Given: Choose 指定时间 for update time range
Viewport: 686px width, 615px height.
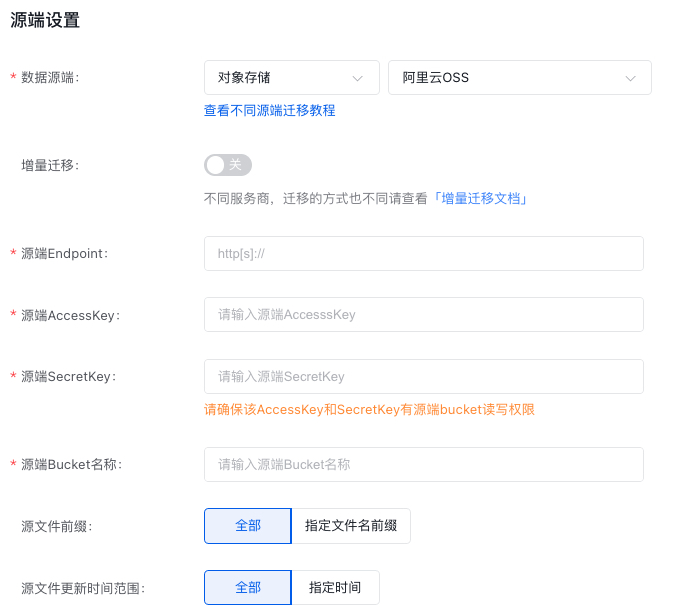Looking at the screenshot, I should click(335, 588).
